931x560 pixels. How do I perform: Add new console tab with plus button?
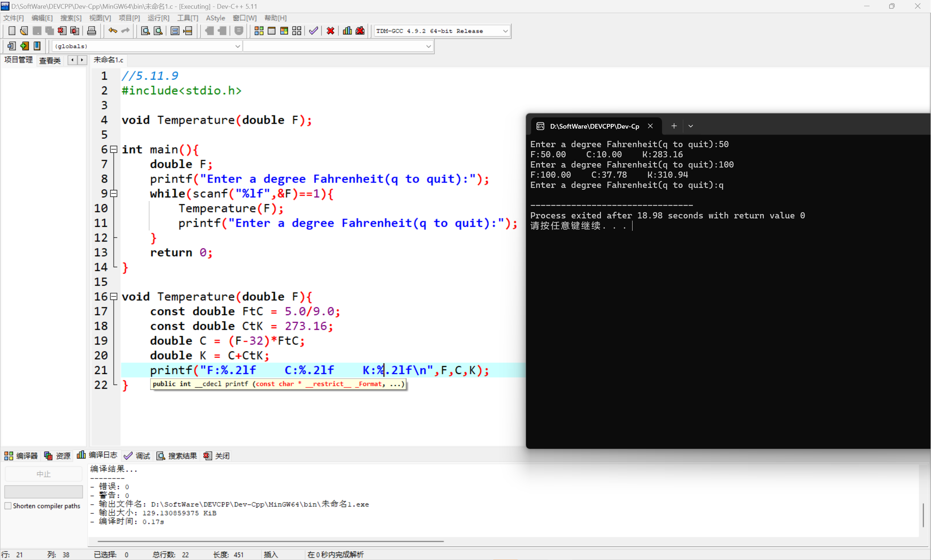674,126
